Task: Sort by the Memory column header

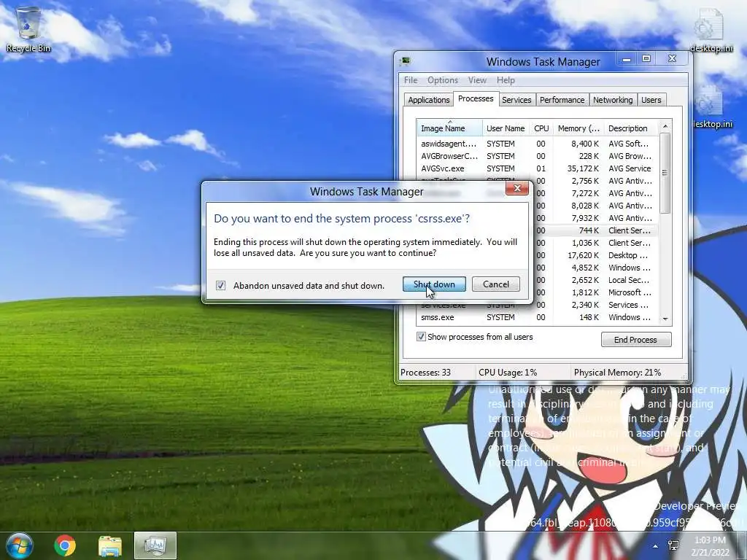Action: [578, 128]
